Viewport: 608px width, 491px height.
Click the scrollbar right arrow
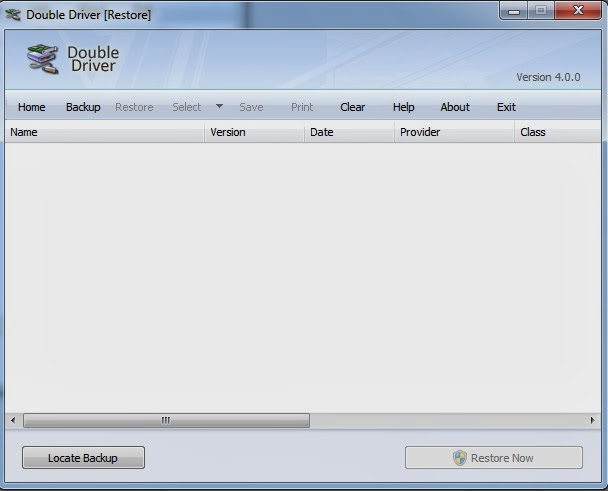pos(592,420)
